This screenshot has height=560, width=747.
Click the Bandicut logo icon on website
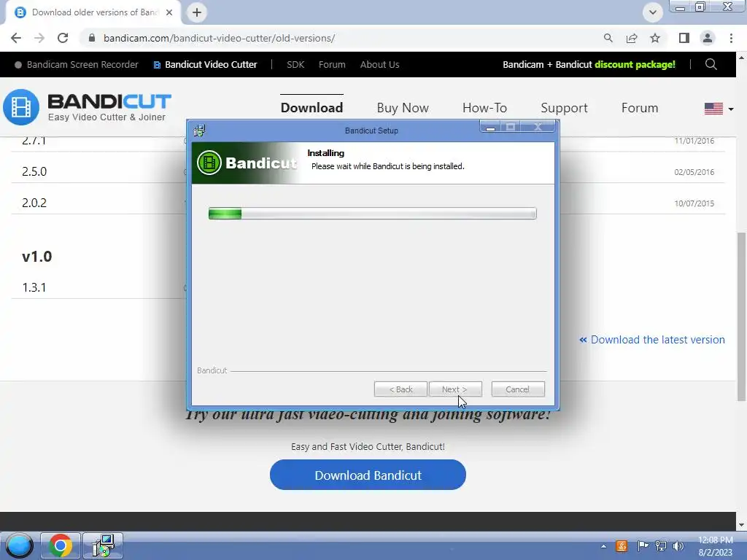pos(21,107)
